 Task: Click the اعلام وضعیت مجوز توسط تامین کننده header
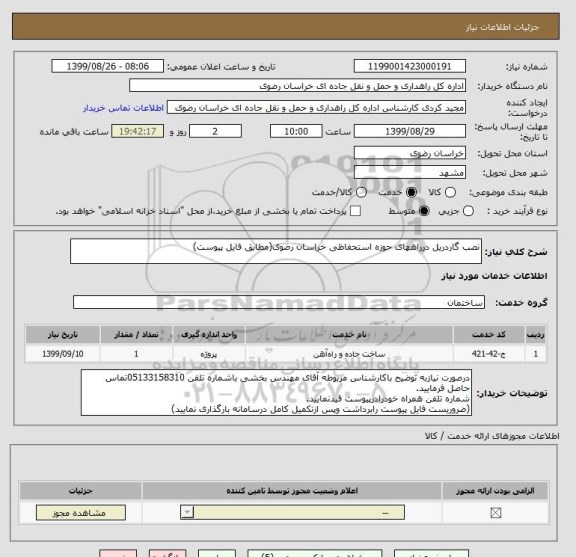[x=292, y=490]
